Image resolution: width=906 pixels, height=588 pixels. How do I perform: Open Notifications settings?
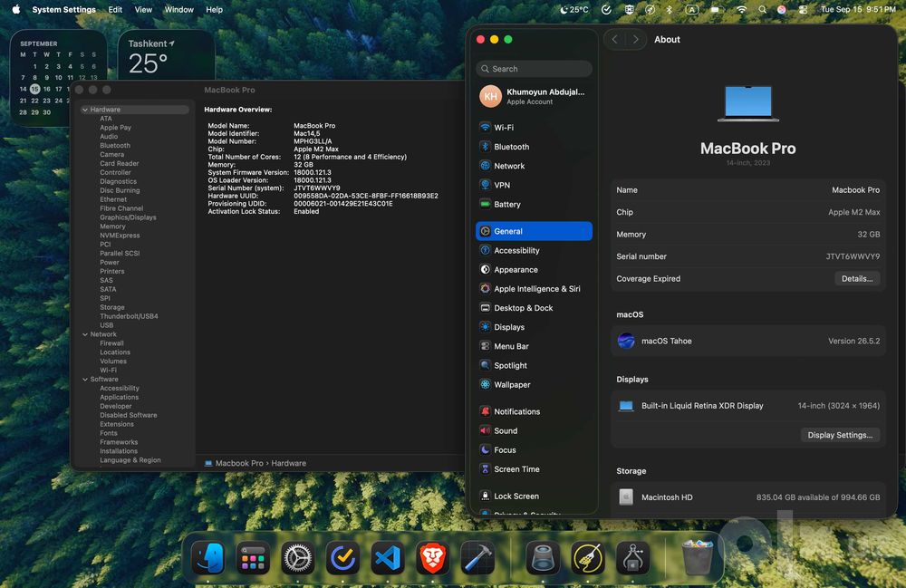coord(534,412)
